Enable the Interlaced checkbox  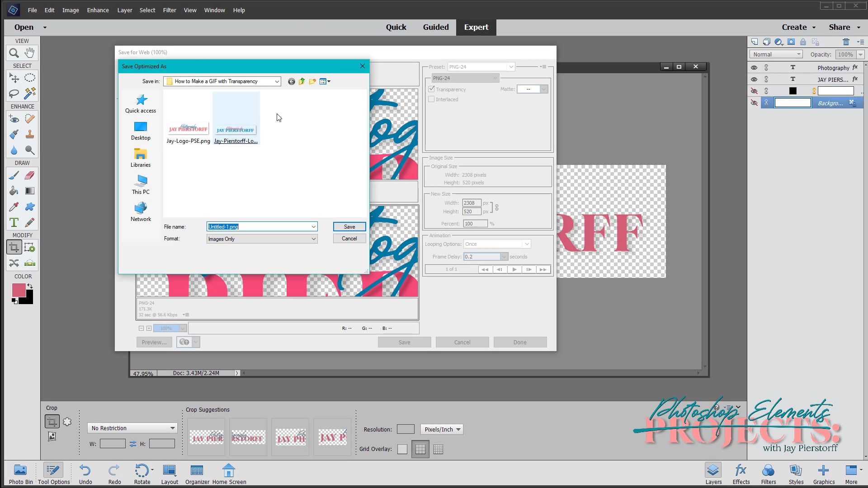pyautogui.click(x=431, y=99)
